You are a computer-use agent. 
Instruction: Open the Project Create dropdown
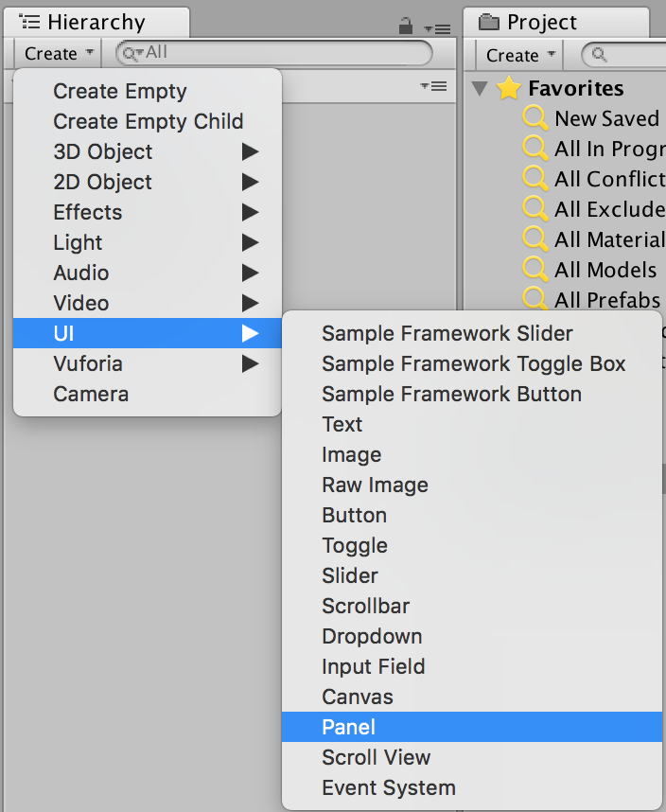[x=520, y=56]
